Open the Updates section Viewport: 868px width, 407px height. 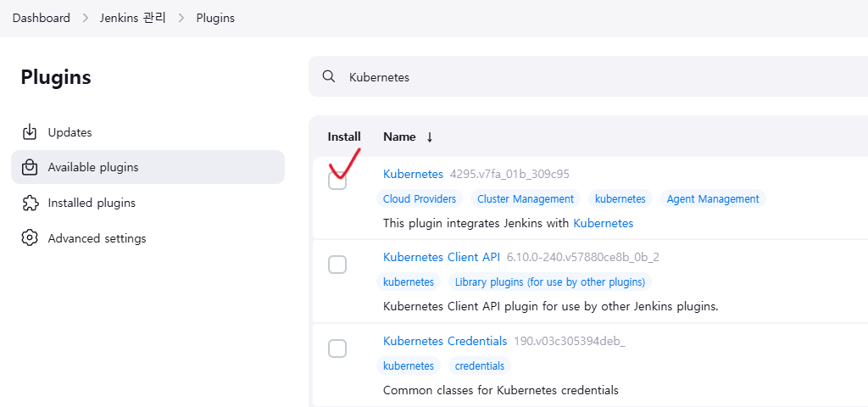tap(147, 132)
